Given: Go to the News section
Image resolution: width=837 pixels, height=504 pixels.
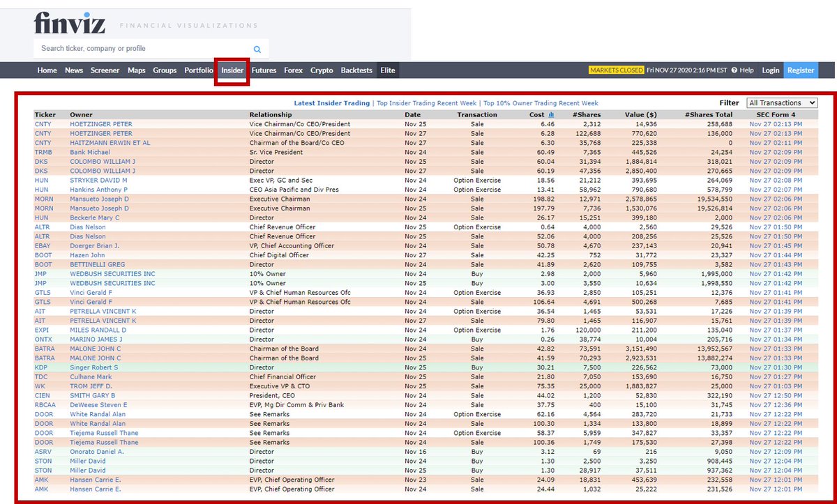Looking at the screenshot, I should (74, 70).
